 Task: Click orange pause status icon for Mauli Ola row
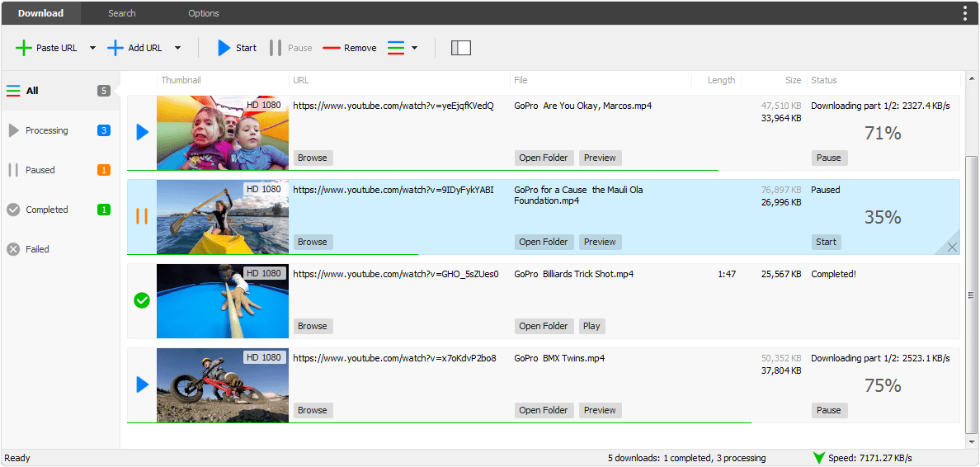143,216
